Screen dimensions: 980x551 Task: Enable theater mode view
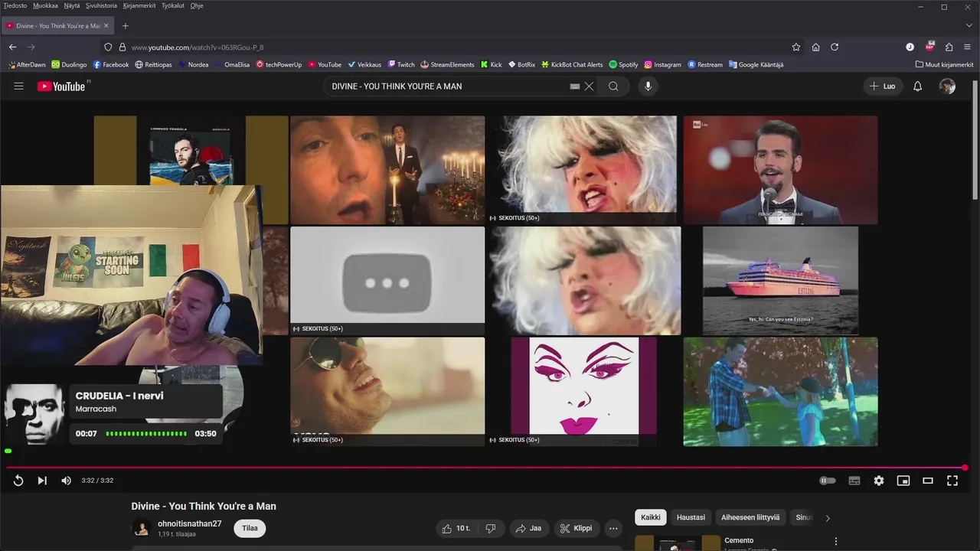[928, 481]
